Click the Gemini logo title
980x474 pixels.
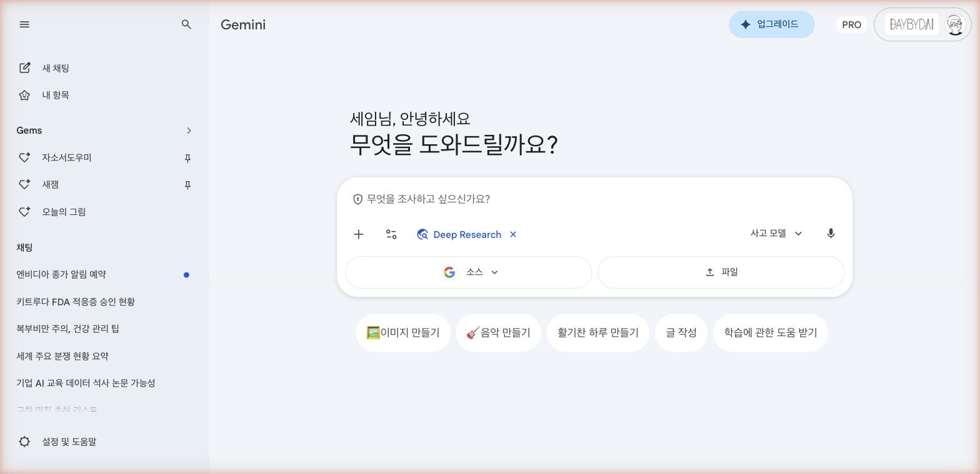(x=243, y=25)
